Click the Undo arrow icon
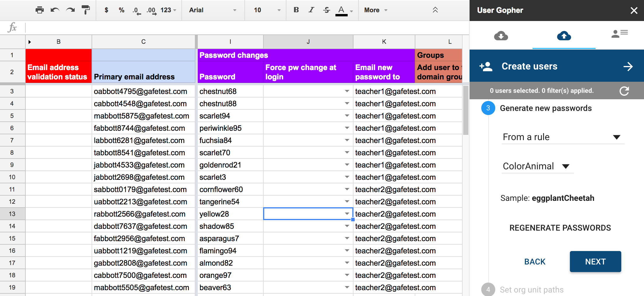 [55, 10]
